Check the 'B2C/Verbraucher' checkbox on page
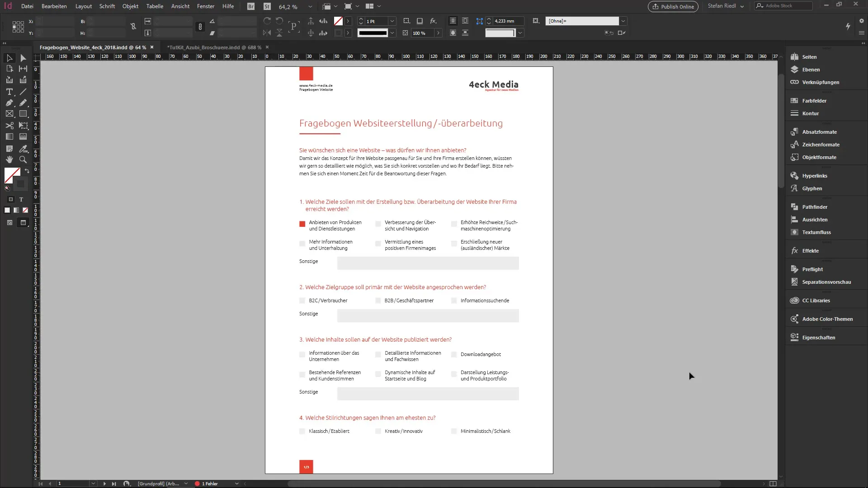This screenshot has height=488, width=868. click(302, 300)
